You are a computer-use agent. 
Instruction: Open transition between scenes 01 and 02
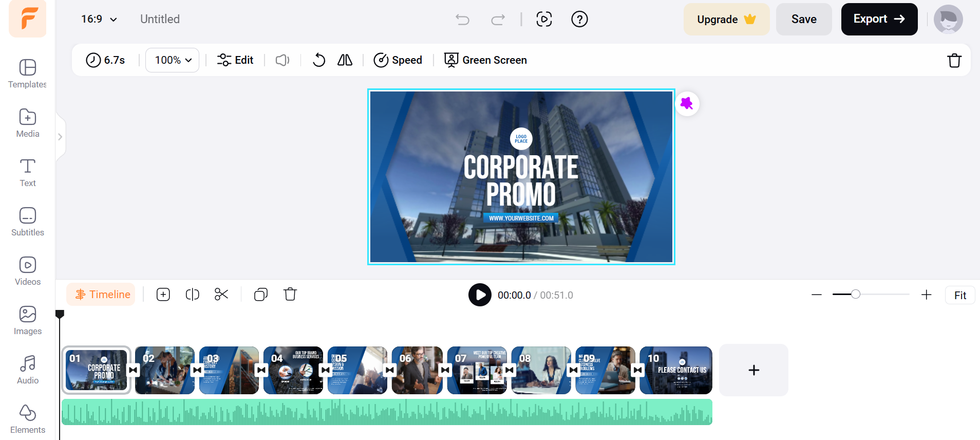[x=133, y=370]
